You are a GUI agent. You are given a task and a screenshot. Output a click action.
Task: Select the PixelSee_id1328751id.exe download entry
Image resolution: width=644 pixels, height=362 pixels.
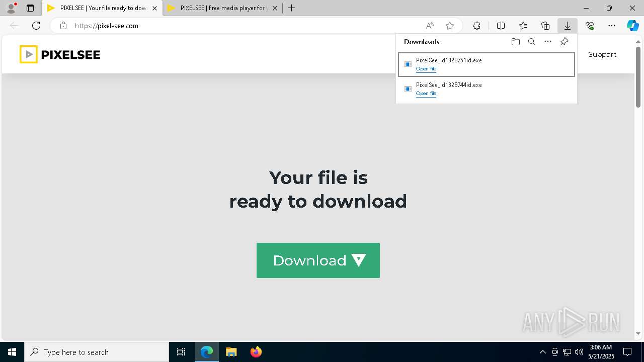point(487,64)
